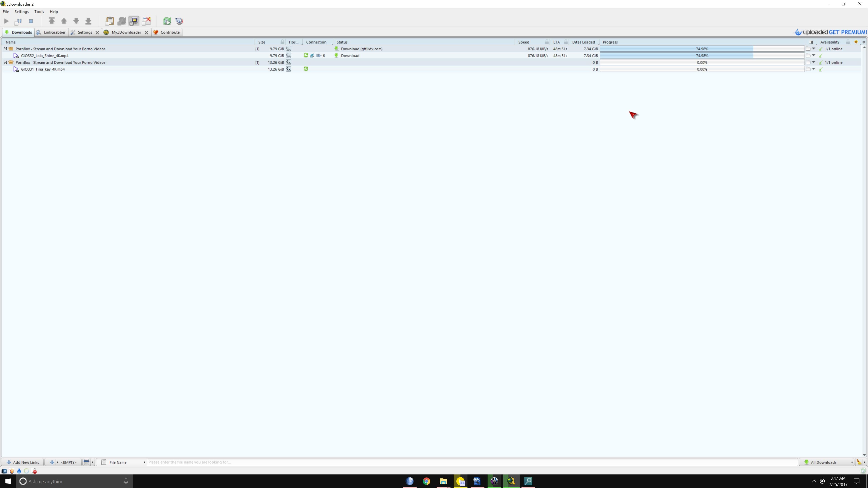Move selection to bottom arrow icon
Viewport: 868px width, 488px height.
(88, 21)
